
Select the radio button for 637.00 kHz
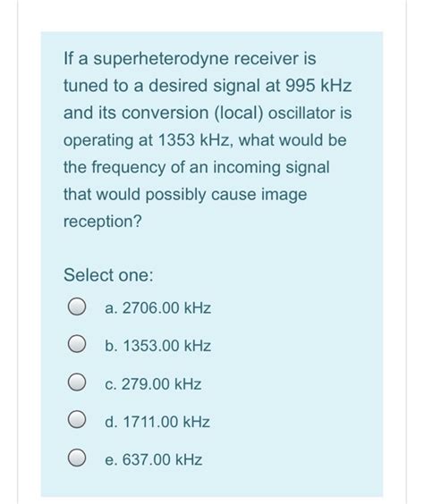point(77,458)
